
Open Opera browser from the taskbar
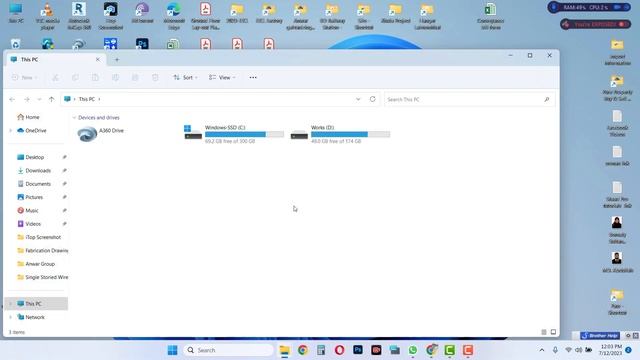tap(340, 350)
